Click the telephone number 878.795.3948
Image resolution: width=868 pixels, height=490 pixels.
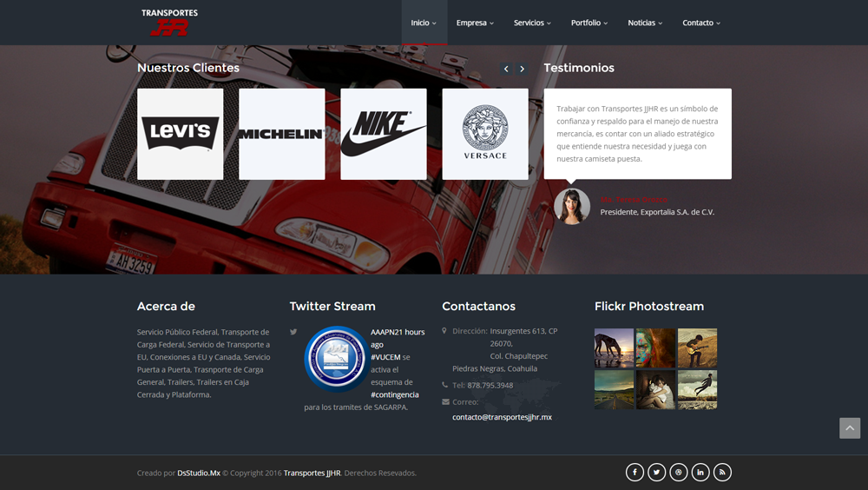[x=490, y=385]
